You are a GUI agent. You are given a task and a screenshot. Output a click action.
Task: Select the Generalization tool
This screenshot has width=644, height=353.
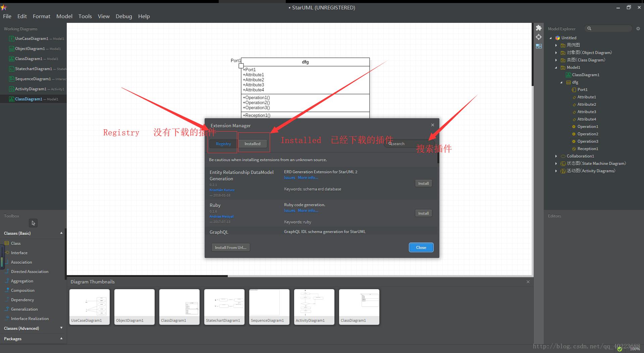[x=24, y=309]
